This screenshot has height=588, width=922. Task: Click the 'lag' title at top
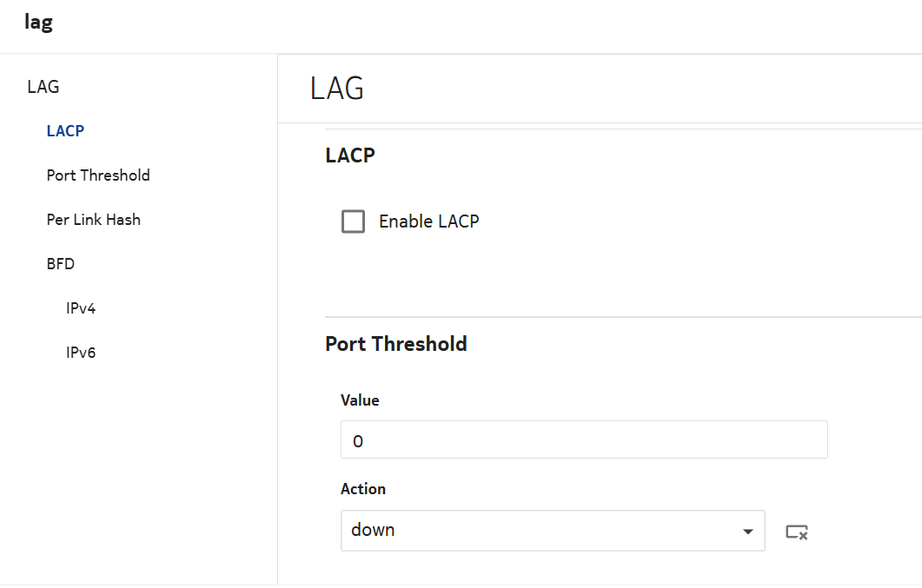point(38,23)
